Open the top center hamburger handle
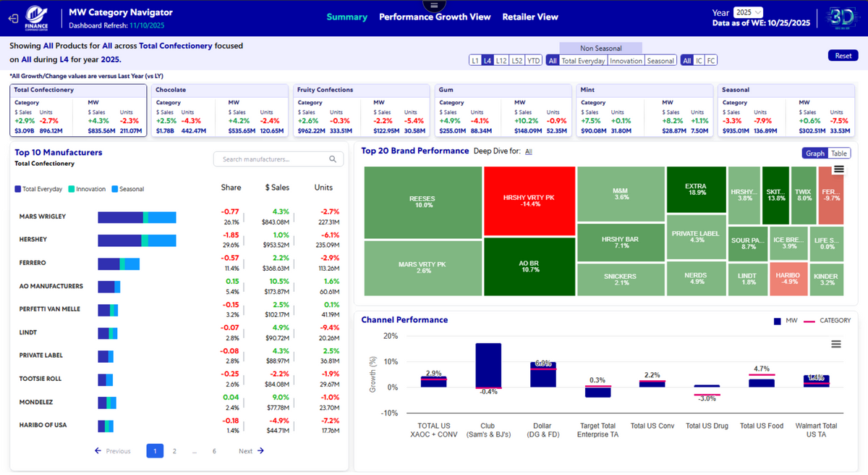Image resolution: width=868 pixels, height=475 pixels. pyautogui.click(x=434, y=5)
